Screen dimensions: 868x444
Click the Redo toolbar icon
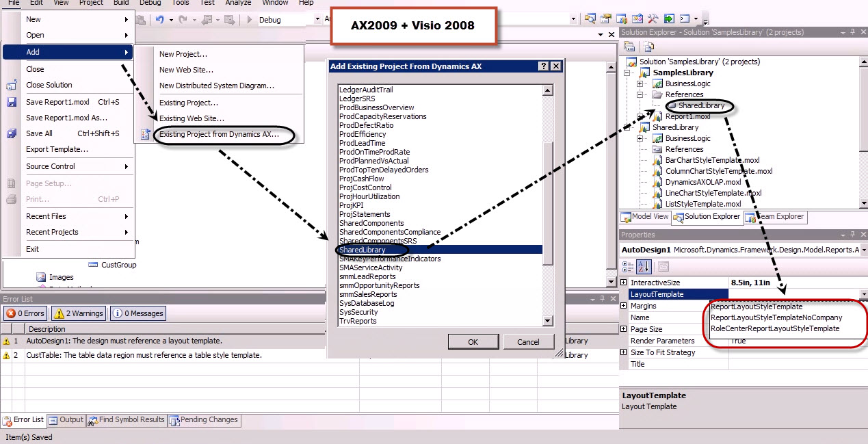[x=183, y=20]
